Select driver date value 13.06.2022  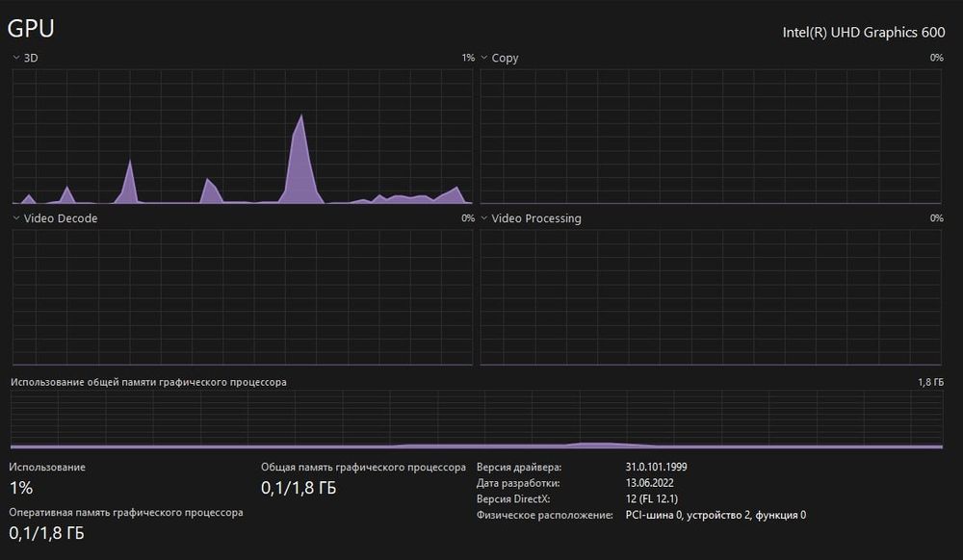click(649, 483)
